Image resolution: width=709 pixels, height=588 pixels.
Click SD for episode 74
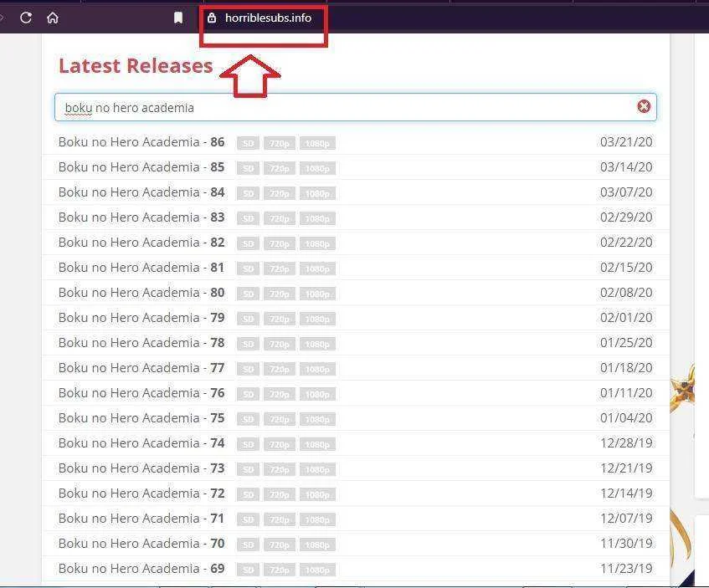[248, 444]
